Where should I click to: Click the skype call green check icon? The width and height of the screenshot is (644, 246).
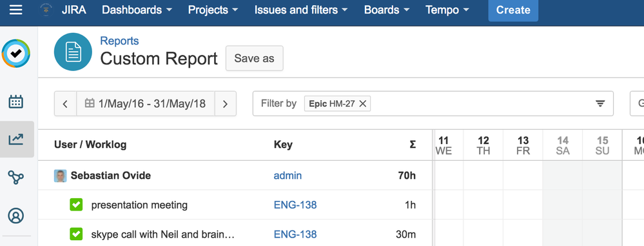click(77, 234)
